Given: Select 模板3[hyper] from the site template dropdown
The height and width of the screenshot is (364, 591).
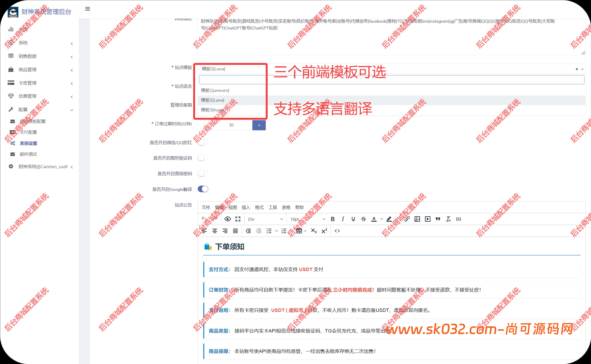Looking at the screenshot, I should (213, 110).
